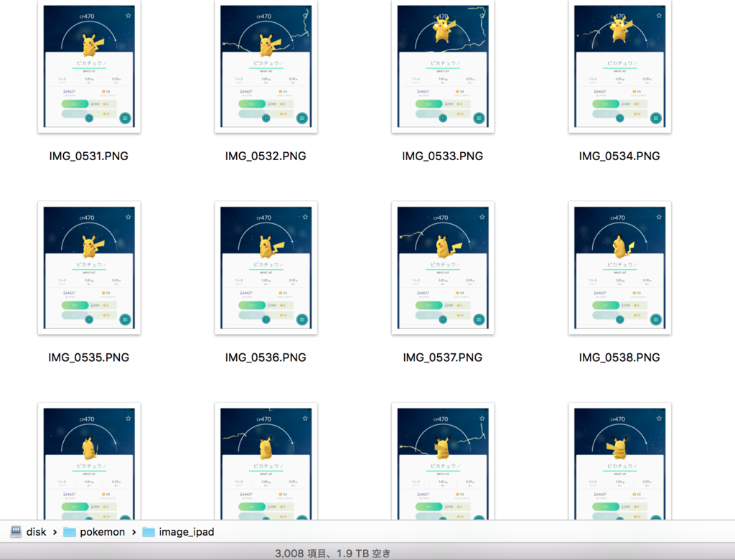The height and width of the screenshot is (560, 735).
Task: Click the status bar showing 3,008 項目
Action: click(332, 554)
